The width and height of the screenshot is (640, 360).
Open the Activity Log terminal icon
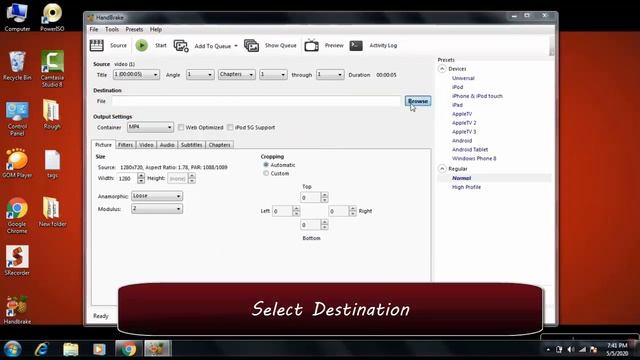coord(356,45)
